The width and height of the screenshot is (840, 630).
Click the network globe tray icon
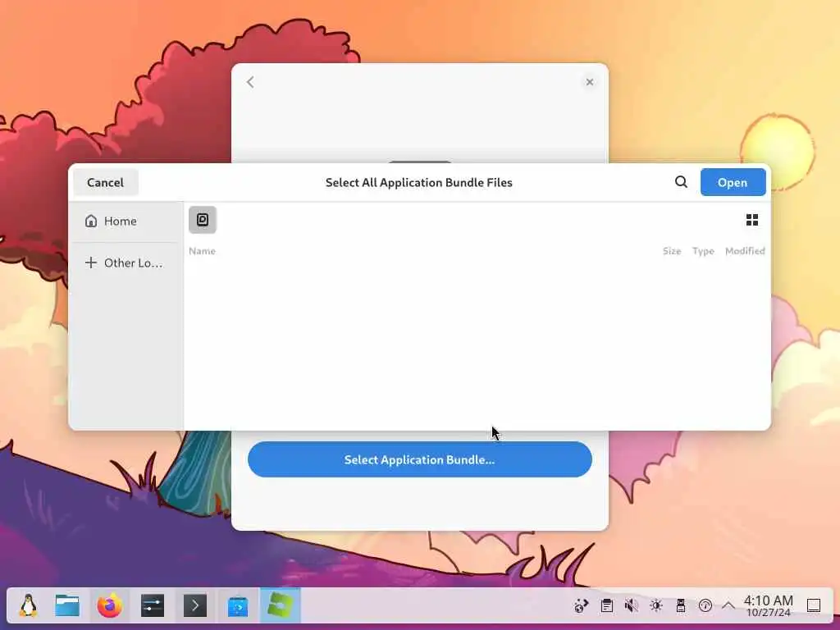tap(582, 606)
